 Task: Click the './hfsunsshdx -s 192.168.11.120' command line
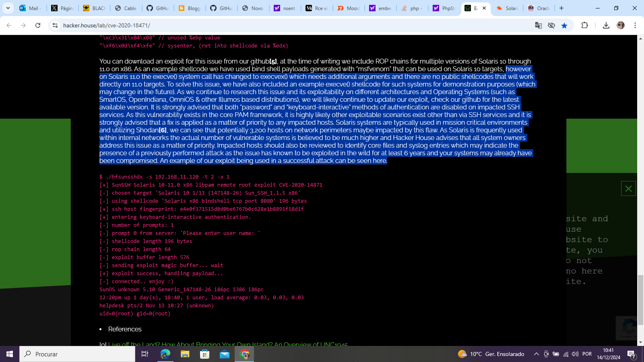164,177
